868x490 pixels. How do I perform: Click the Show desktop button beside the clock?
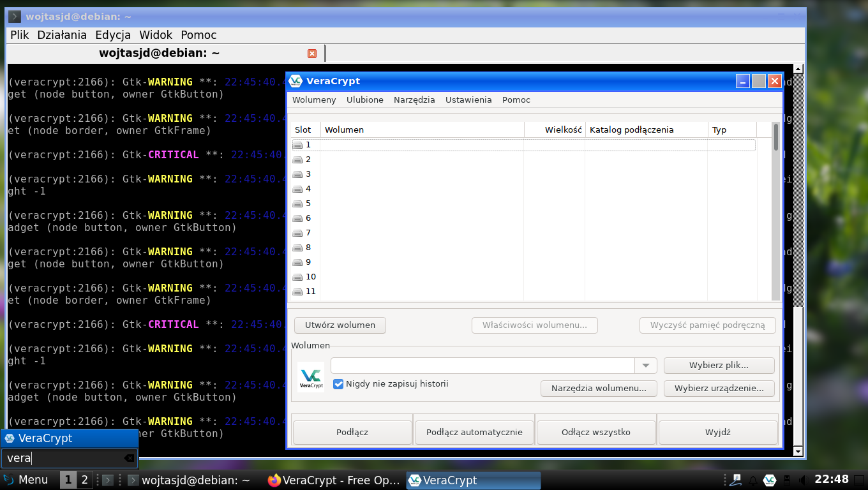(x=860, y=480)
